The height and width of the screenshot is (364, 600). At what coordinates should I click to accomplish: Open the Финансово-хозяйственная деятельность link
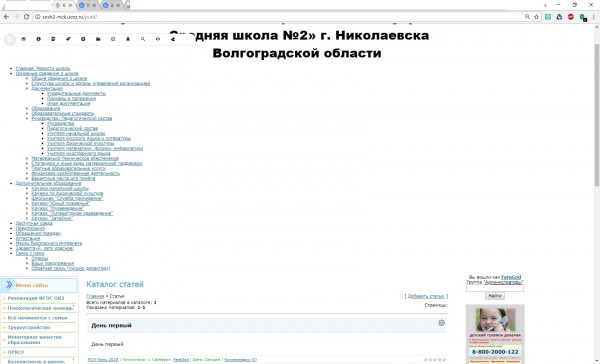[x=75, y=173]
